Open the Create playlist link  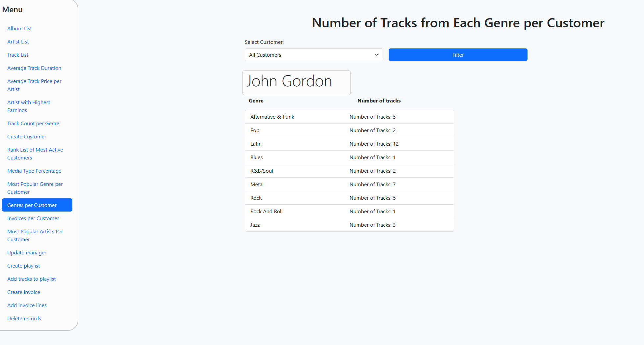click(24, 266)
